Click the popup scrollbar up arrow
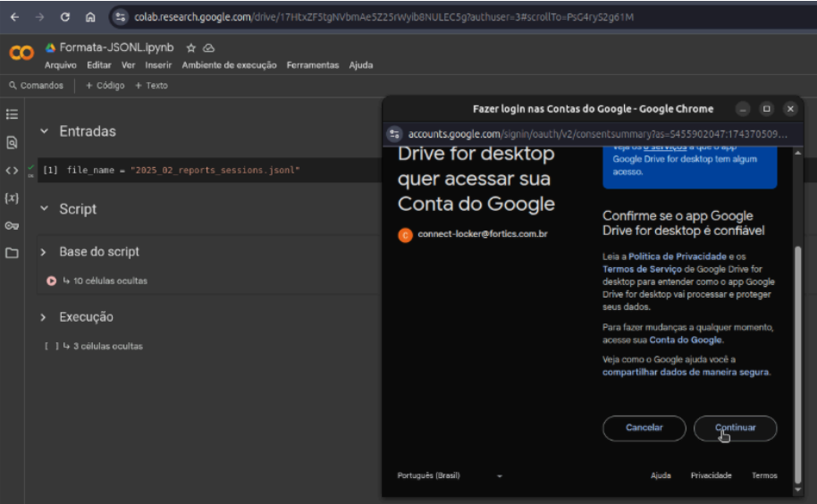 (797, 153)
